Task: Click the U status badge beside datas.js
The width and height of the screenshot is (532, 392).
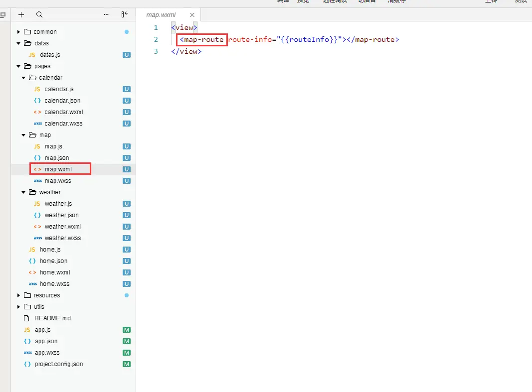Action: [x=127, y=55]
